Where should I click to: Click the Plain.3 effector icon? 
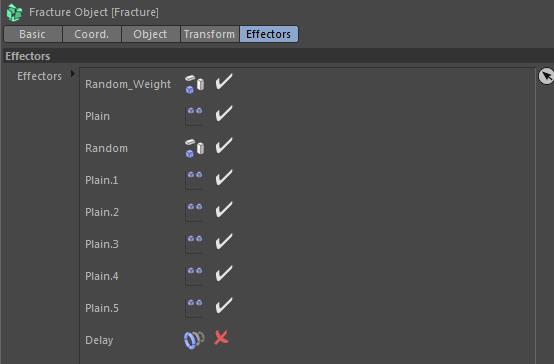195,244
